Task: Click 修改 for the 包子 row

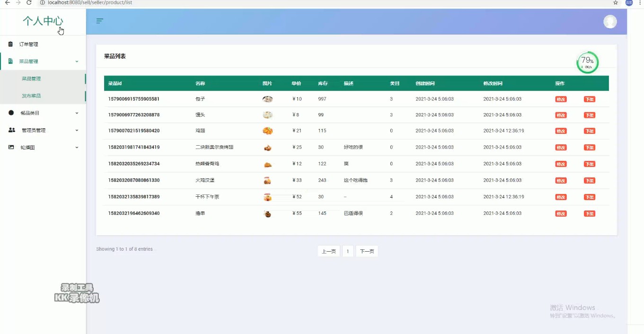Action: 561,99
